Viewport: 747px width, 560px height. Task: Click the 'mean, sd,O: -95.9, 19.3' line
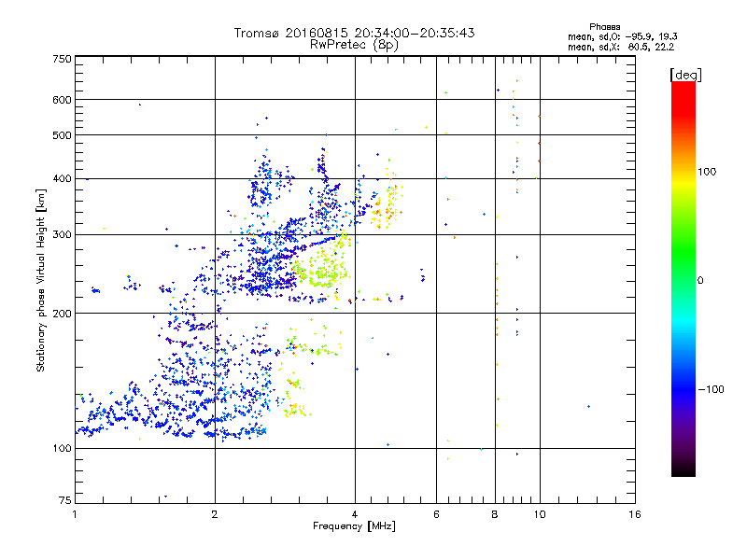point(622,36)
